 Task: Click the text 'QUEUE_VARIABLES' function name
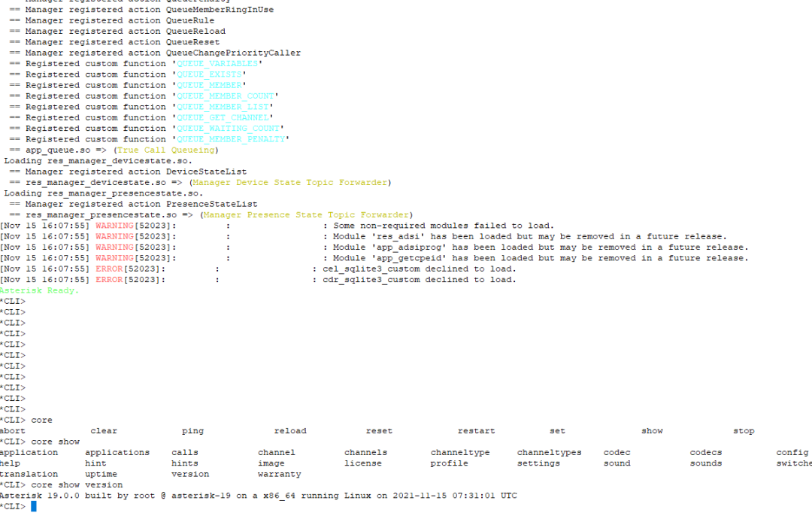point(217,64)
